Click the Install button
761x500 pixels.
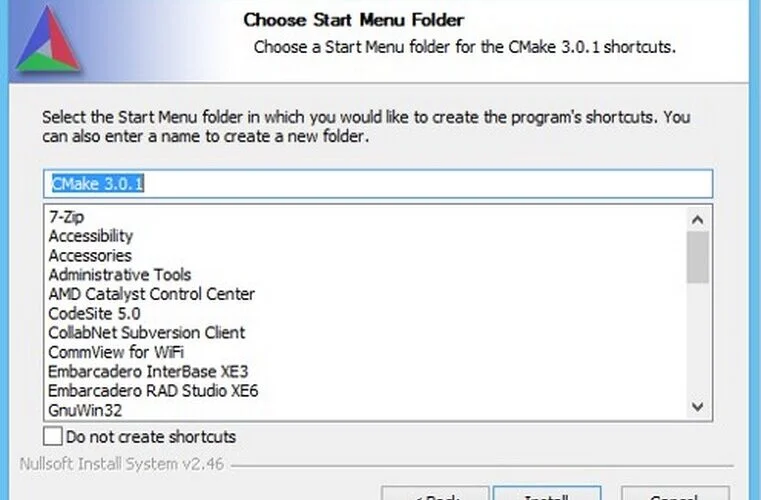tap(547, 493)
